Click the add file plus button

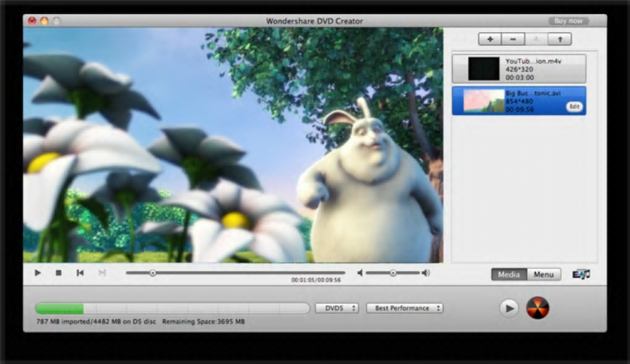pyautogui.click(x=490, y=39)
